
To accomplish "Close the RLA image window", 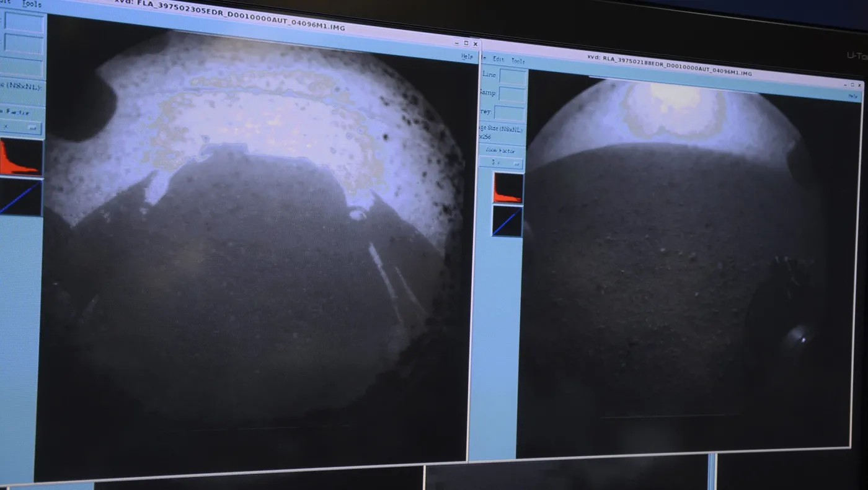I will pos(860,84).
